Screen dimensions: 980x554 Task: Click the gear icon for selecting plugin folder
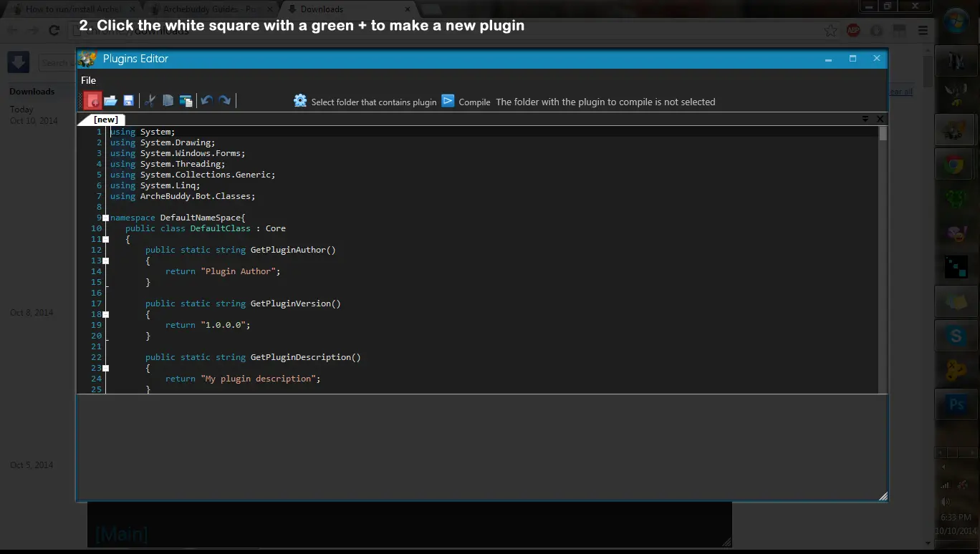coord(300,101)
